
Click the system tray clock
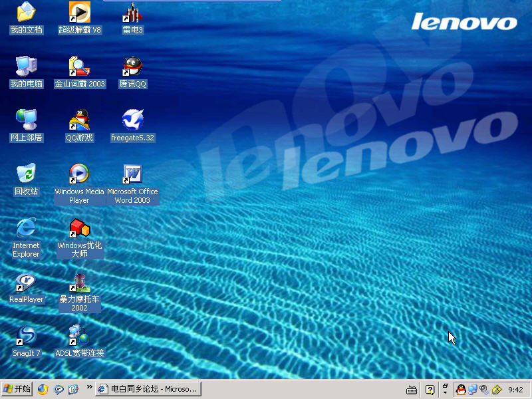[x=515, y=390]
